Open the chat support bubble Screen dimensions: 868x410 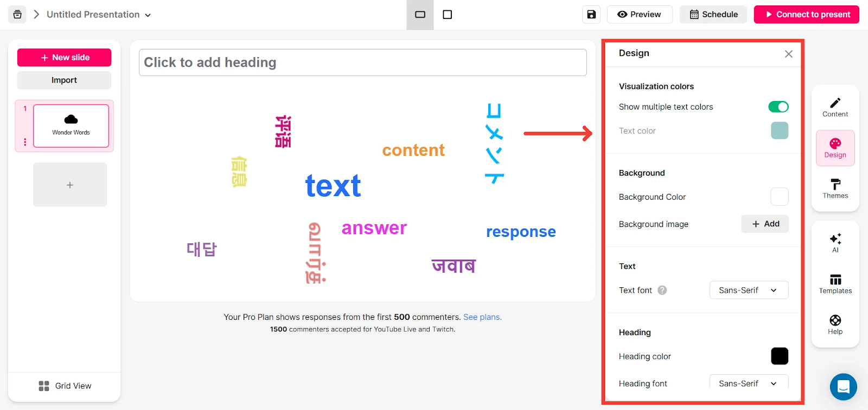coord(843,387)
